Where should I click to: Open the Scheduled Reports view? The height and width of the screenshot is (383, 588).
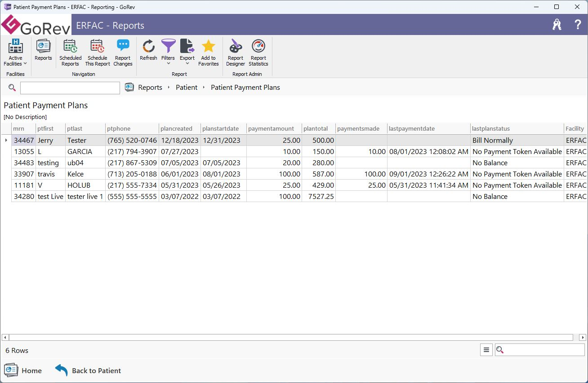coord(70,53)
